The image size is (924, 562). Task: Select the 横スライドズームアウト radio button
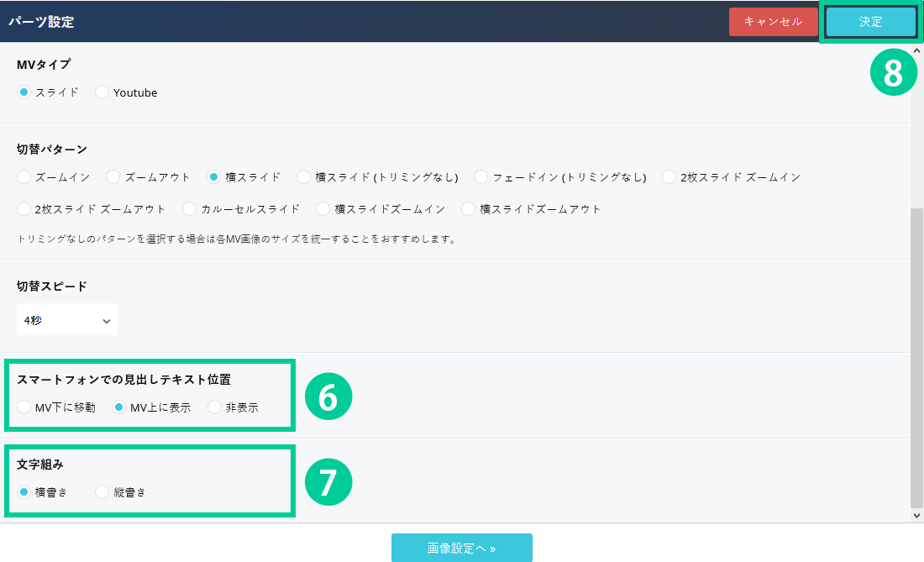pyautogui.click(x=469, y=208)
